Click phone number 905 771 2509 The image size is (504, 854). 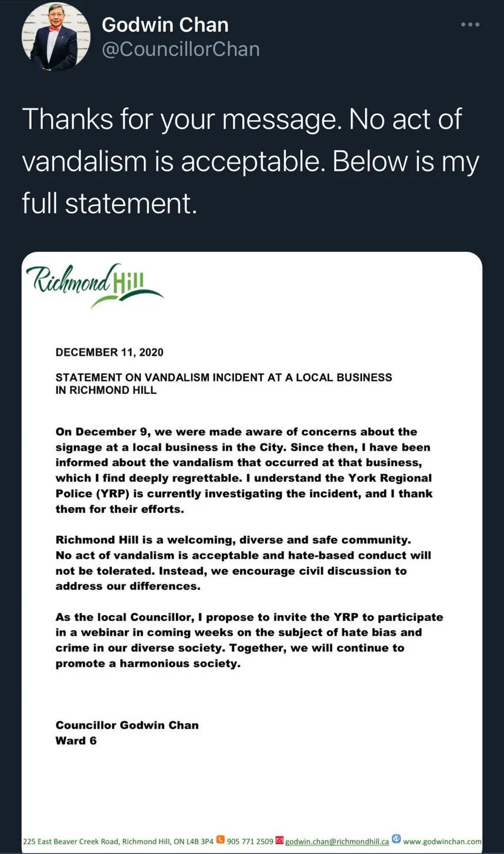pos(250,841)
